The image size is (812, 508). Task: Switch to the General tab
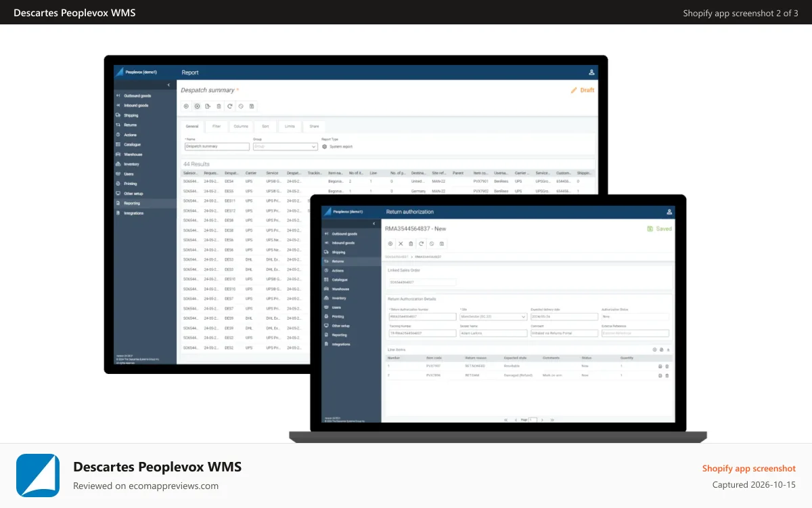(x=192, y=126)
